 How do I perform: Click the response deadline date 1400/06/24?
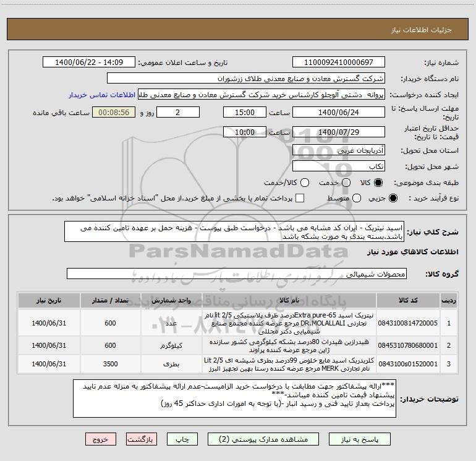coord(339,112)
